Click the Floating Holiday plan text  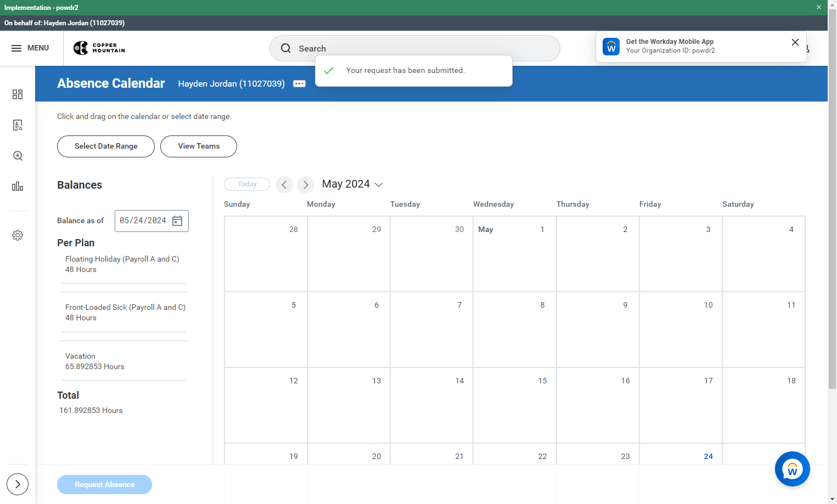coord(122,259)
